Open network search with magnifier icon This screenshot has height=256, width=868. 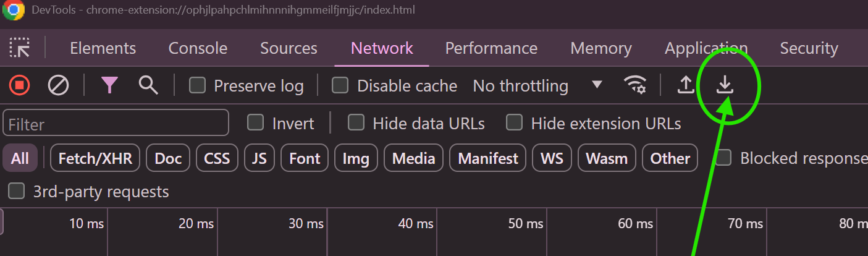(x=148, y=85)
